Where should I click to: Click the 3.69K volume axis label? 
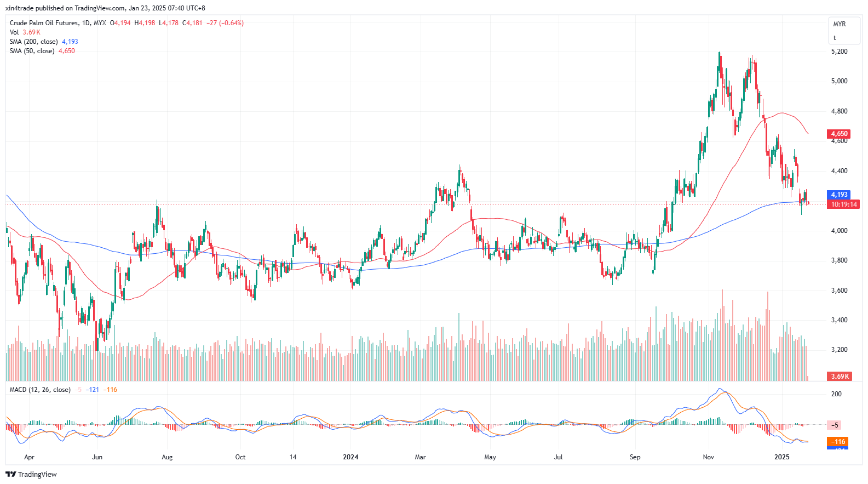(840, 377)
